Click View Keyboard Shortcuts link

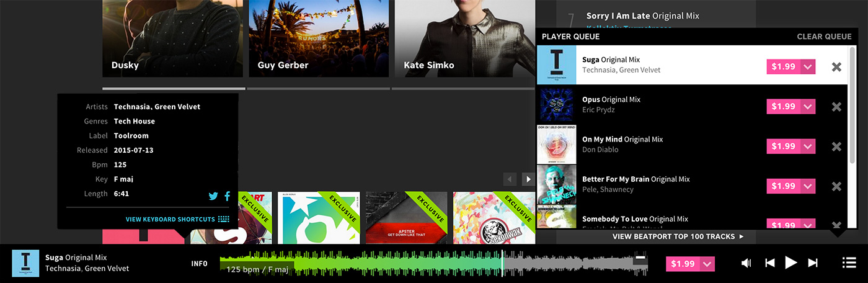tap(170, 219)
